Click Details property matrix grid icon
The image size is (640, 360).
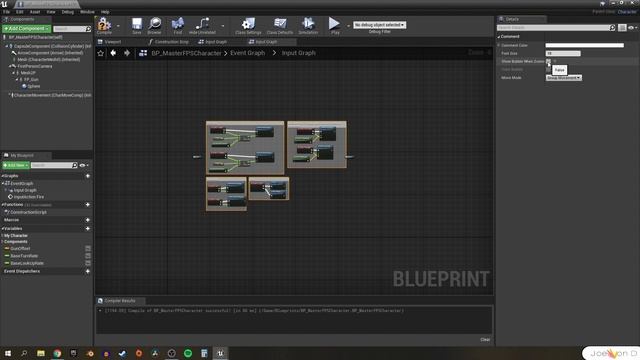(x=622, y=28)
